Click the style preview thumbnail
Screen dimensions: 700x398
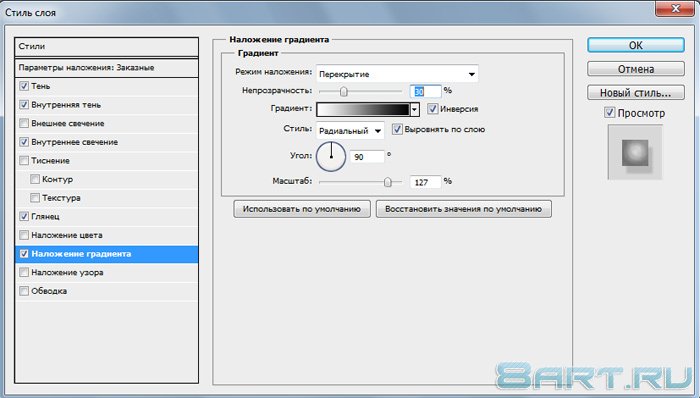(x=635, y=153)
